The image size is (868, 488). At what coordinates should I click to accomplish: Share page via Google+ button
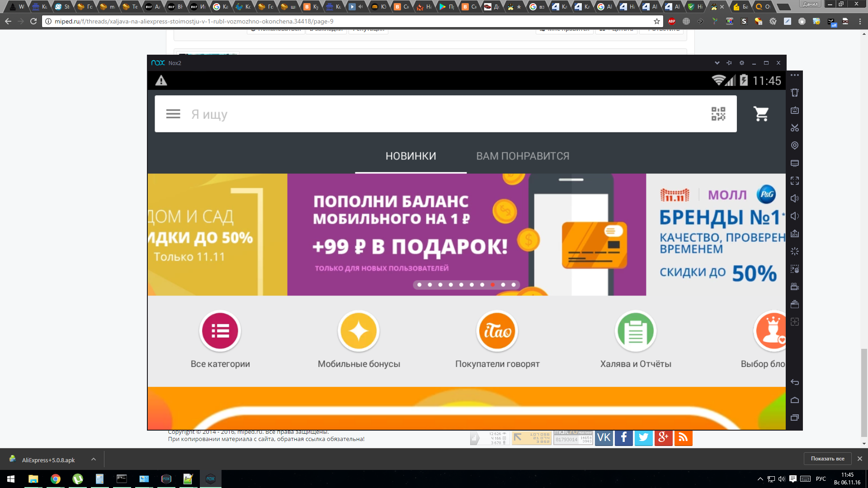[664, 437]
